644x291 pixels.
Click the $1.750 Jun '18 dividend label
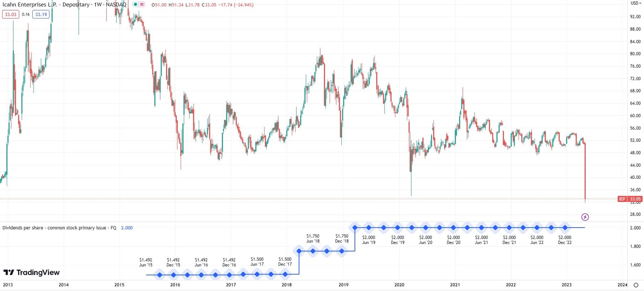(313, 239)
